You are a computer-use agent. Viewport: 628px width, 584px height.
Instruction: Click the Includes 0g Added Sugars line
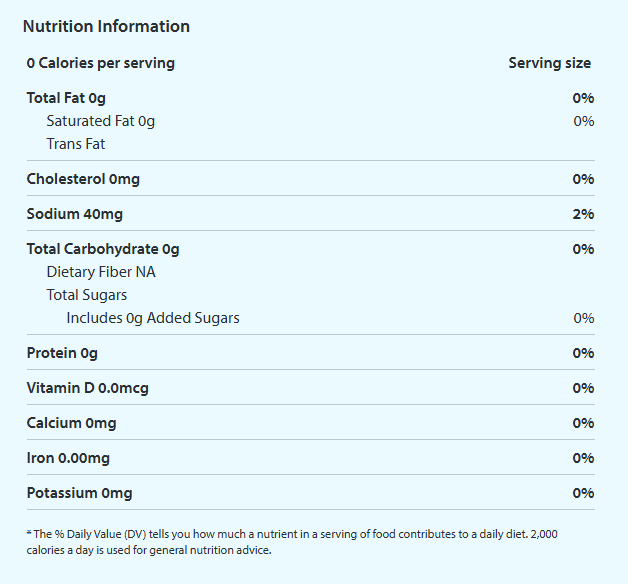click(x=153, y=318)
